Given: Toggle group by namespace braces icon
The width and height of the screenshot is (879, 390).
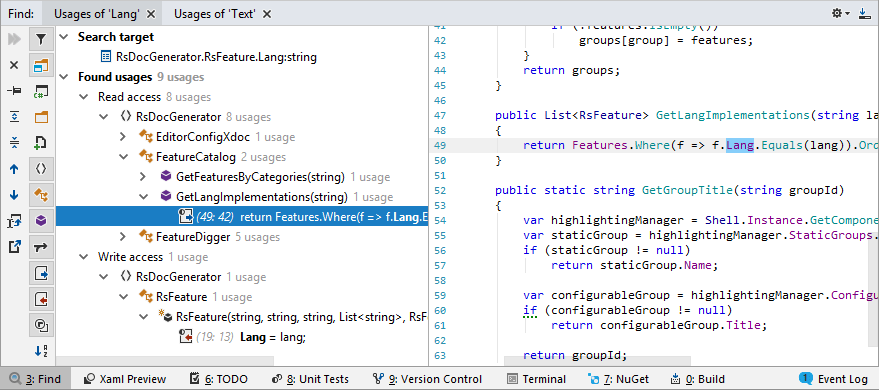Looking at the screenshot, I should 41,169.
